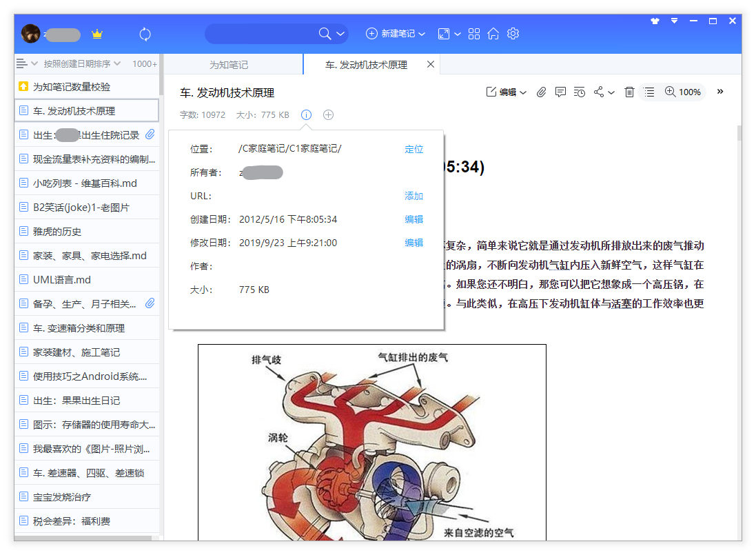This screenshot has width=756, height=555.
Task: Select note 出生：果果出生日记
Action: click(x=87, y=400)
